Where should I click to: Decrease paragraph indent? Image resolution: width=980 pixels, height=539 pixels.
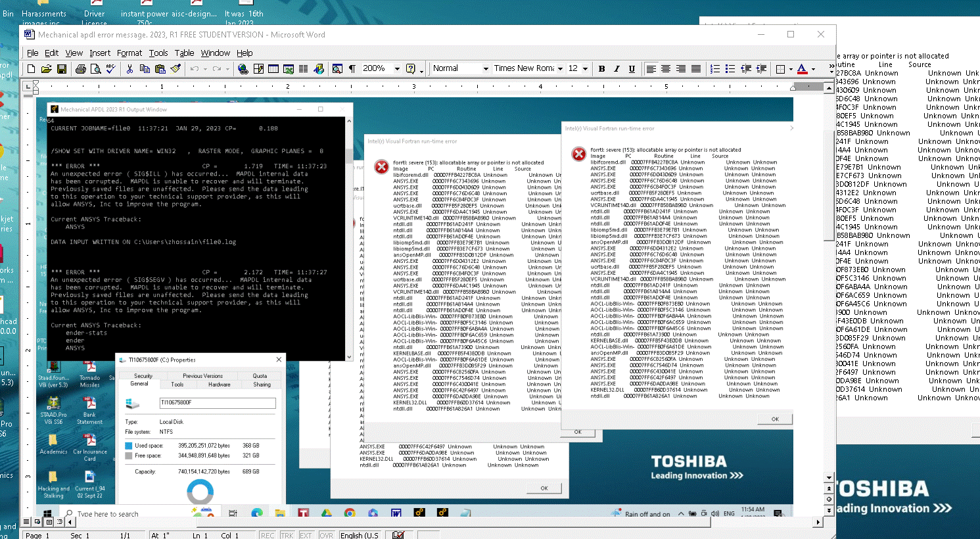746,68
